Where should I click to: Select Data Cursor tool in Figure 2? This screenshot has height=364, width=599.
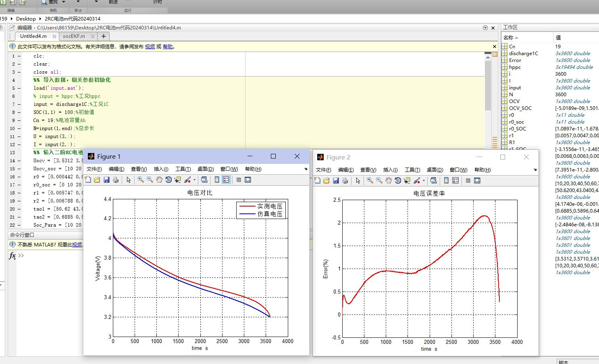pos(407,180)
